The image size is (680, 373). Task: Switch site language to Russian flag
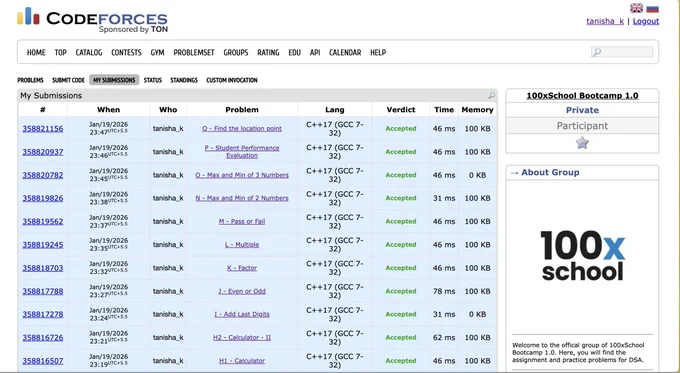[x=652, y=8]
